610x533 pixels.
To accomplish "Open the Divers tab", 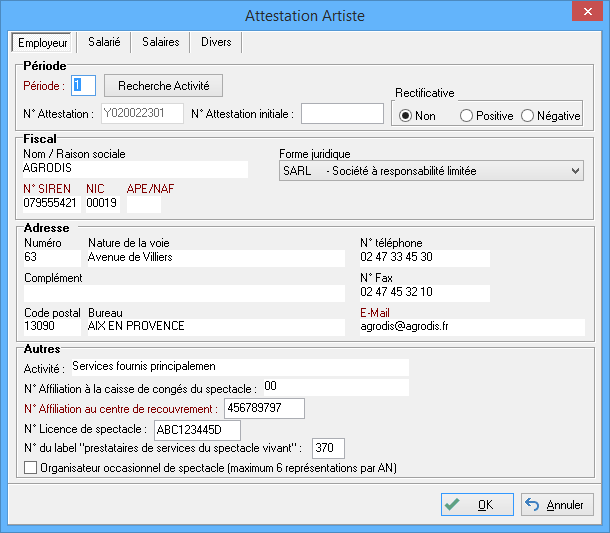I will (x=216, y=42).
